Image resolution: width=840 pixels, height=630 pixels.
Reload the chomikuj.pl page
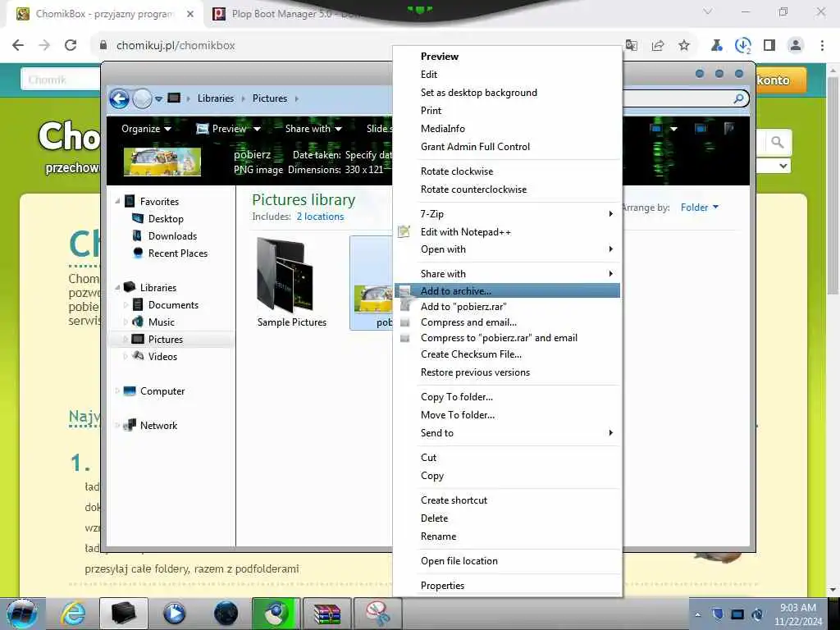click(x=71, y=46)
